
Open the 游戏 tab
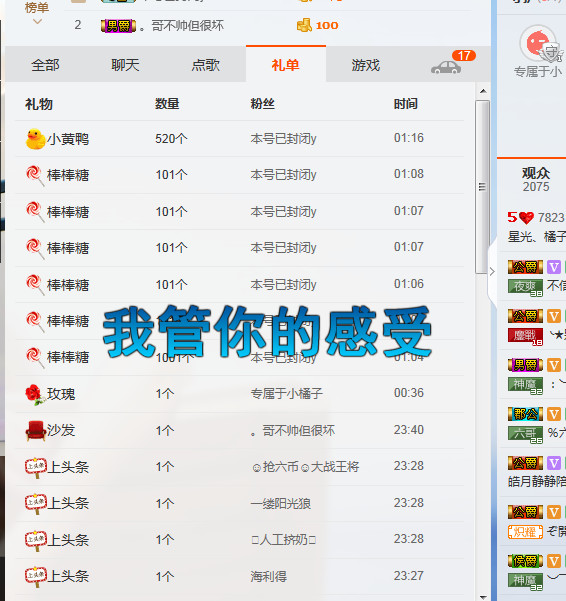(x=366, y=65)
